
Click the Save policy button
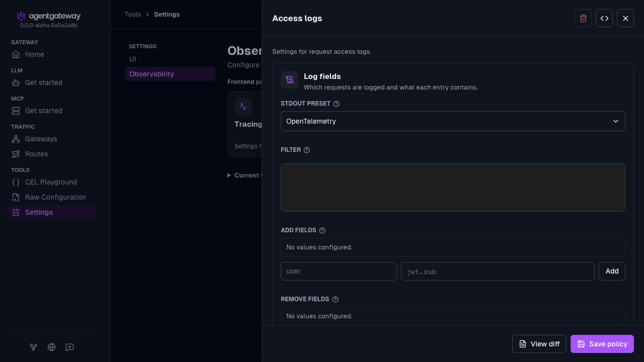tap(602, 344)
